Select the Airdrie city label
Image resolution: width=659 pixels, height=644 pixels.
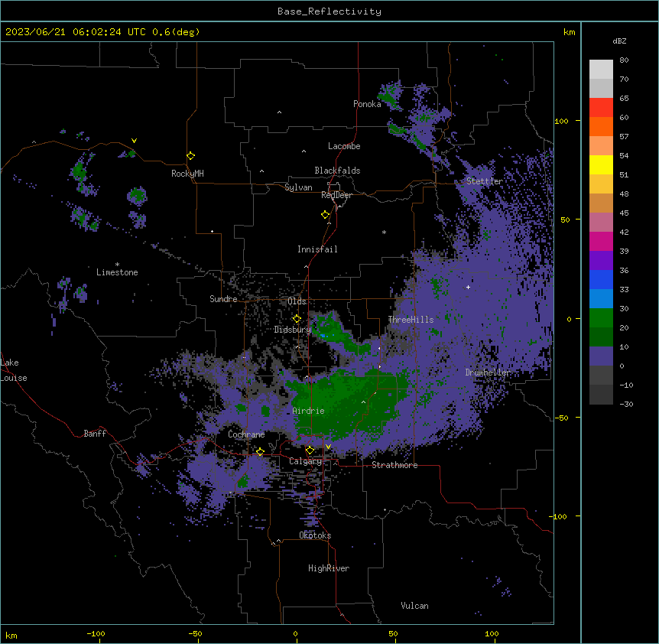[x=309, y=411]
